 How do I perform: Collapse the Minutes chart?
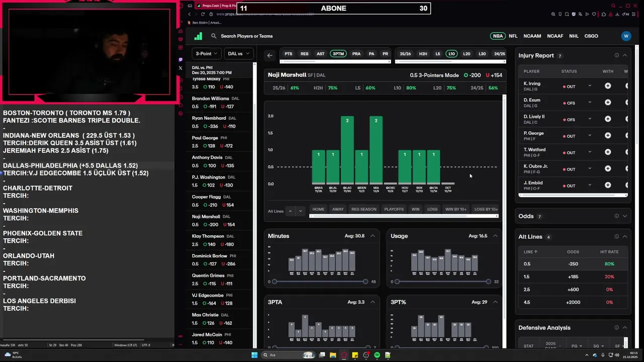[x=373, y=236]
